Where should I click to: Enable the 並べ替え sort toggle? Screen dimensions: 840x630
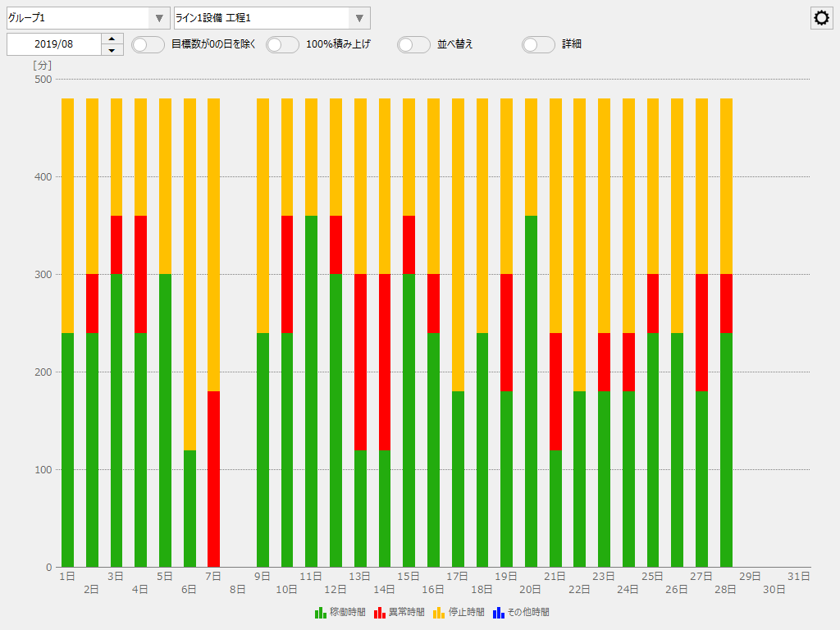(x=413, y=44)
